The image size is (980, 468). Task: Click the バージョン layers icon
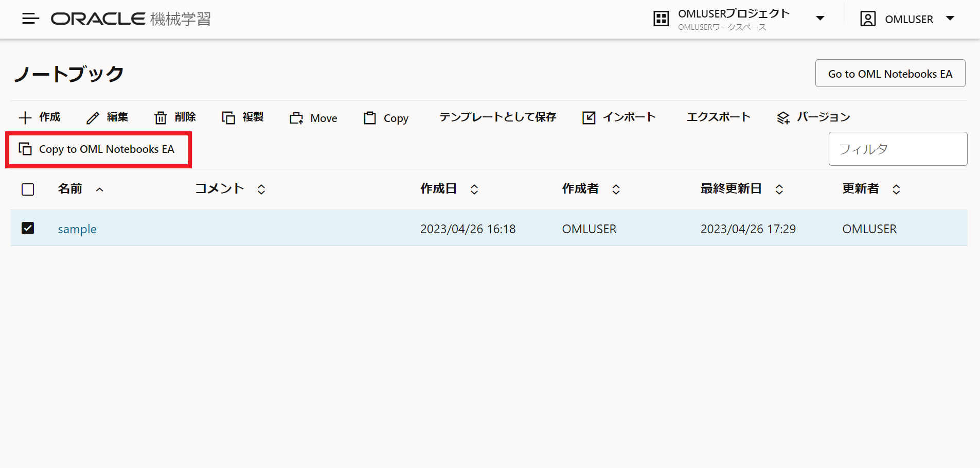783,118
